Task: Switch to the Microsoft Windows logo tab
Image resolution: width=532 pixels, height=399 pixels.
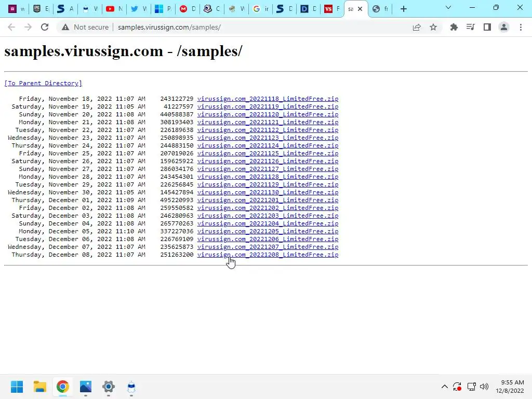Action: 163,9
